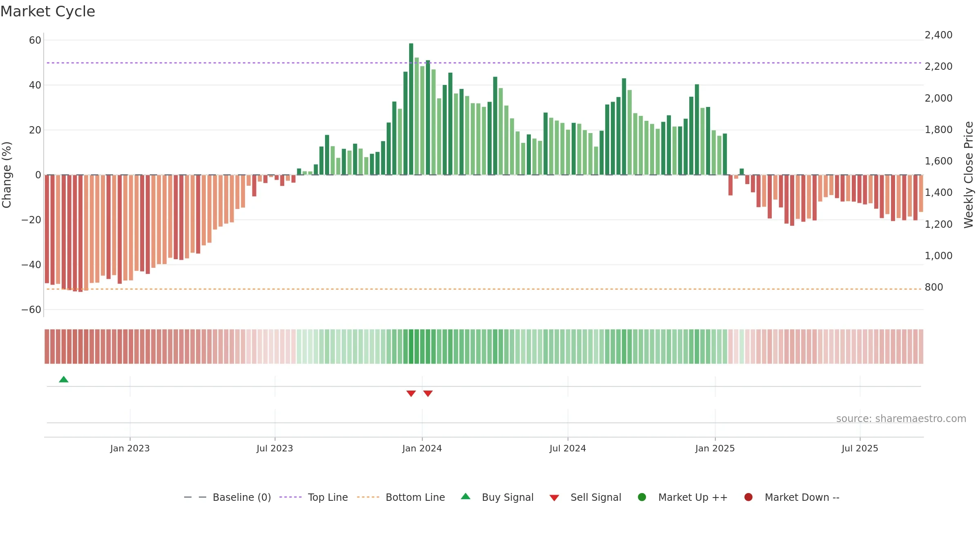Image resolution: width=980 pixels, height=551 pixels.
Task: Click the green Buy Signal legend triangle icon
Action: pyautogui.click(x=465, y=496)
